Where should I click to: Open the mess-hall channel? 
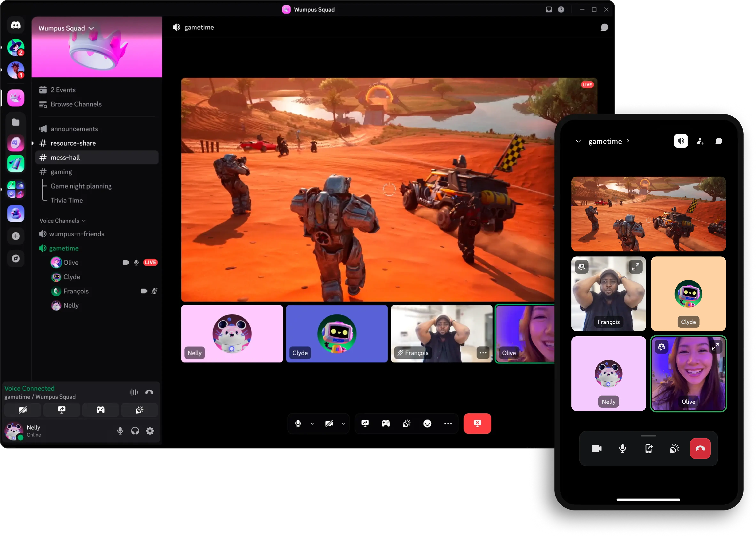[97, 158]
